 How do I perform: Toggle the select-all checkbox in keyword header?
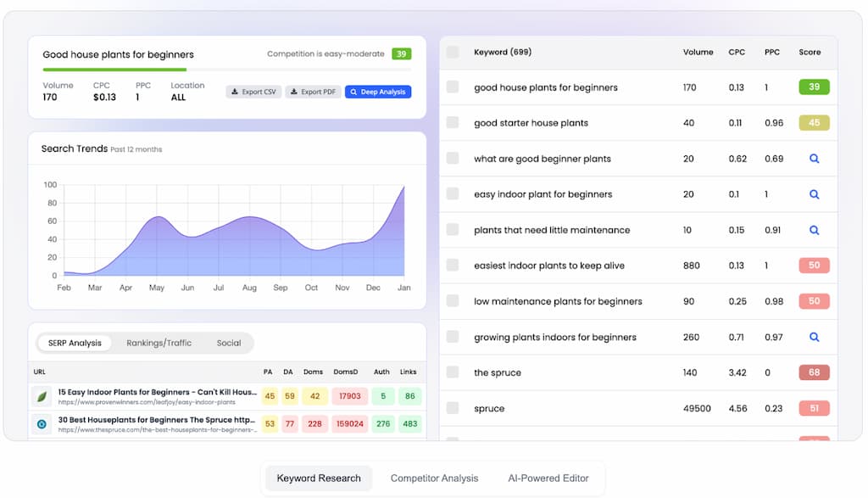(453, 52)
